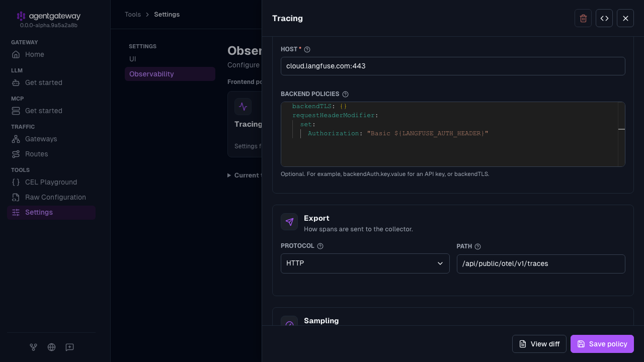Image resolution: width=644 pixels, height=362 pixels.
Task: Click the Host help icon
Action: point(307,49)
